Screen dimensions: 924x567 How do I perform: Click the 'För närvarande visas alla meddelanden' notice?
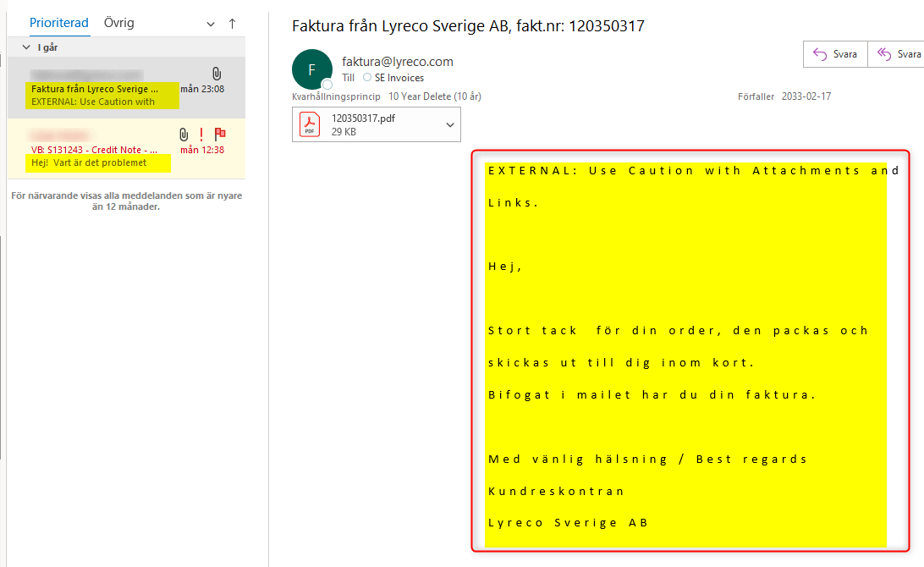126,201
